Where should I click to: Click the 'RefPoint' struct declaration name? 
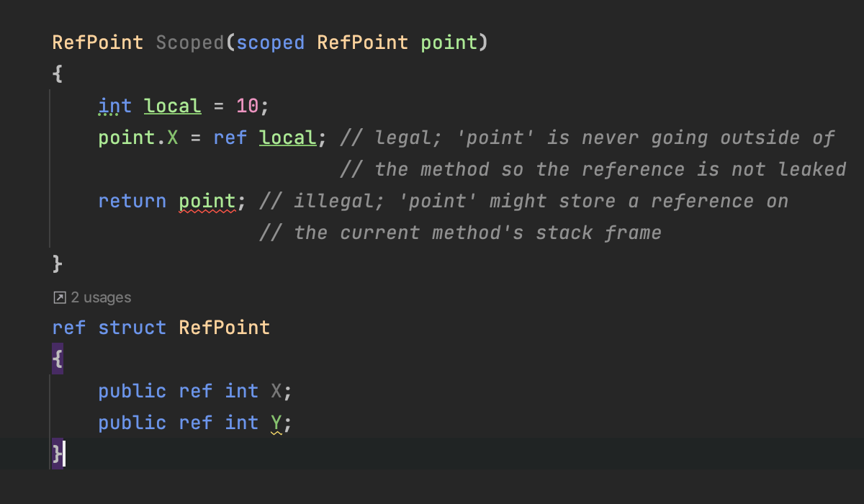coord(225,328)
